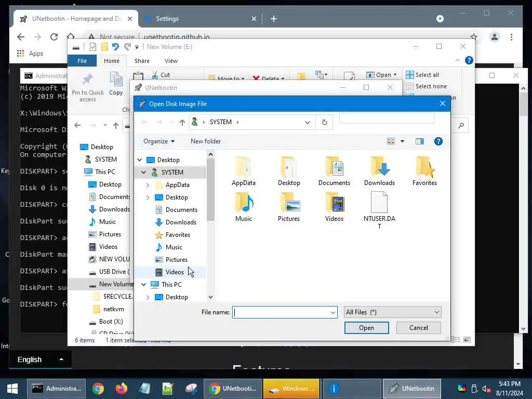Expand address bar previous locations dropdown

coord(308,122)
